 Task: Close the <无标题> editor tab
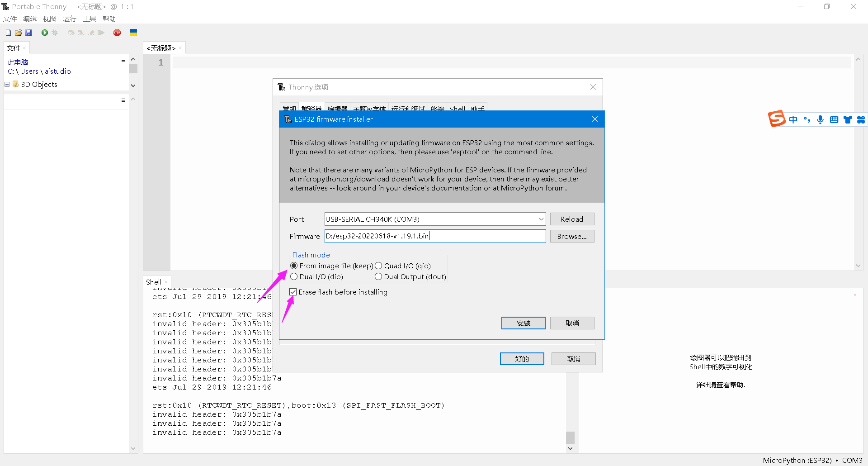point(180,48)
